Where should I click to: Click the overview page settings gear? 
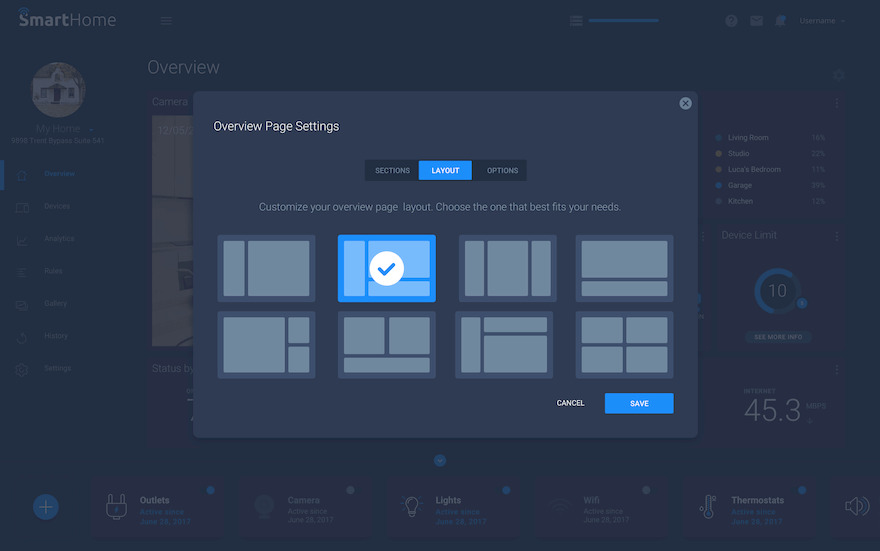click(838, 75)
